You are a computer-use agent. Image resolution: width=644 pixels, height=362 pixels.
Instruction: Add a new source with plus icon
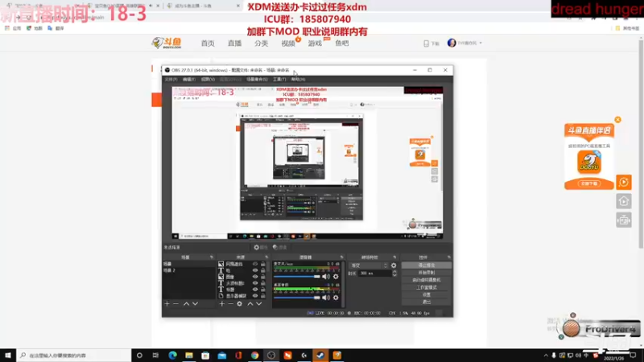click(x=222, y=304)
